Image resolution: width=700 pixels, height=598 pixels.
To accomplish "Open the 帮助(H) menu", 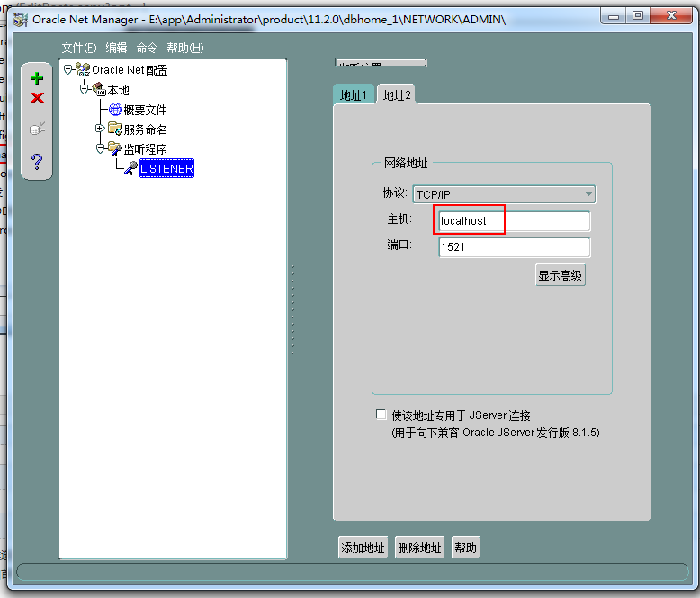I will tap(184, 48).
